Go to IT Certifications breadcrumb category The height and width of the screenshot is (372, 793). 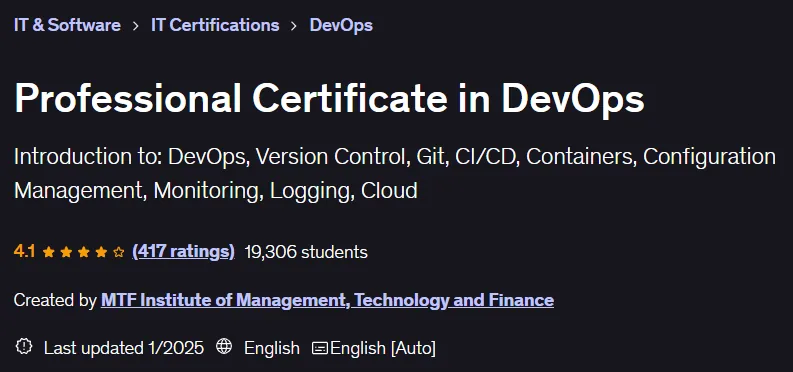[215, 25]
